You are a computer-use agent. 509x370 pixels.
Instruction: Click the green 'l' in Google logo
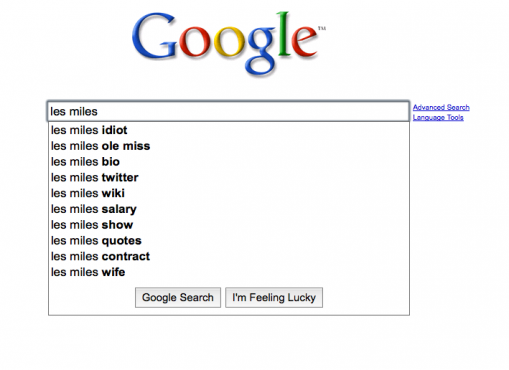[283, 33]
